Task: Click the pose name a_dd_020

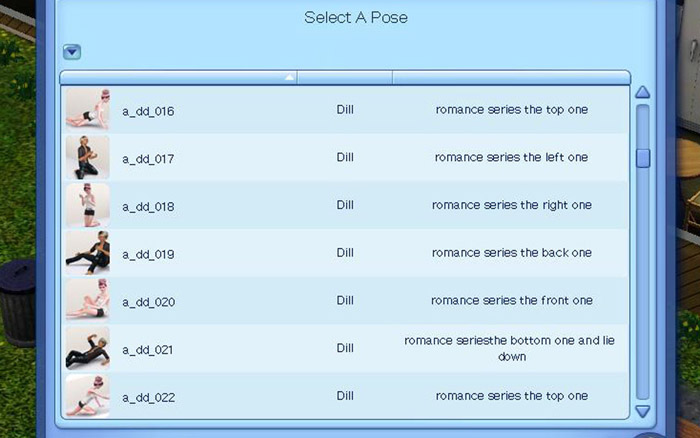Action: (x=149, y=302)
